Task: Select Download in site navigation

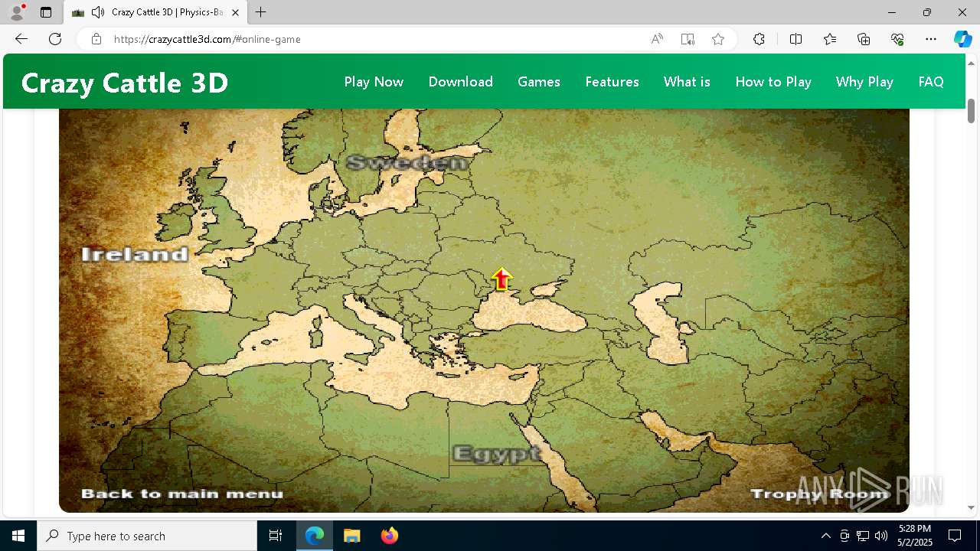Action: tap(461, 82)
